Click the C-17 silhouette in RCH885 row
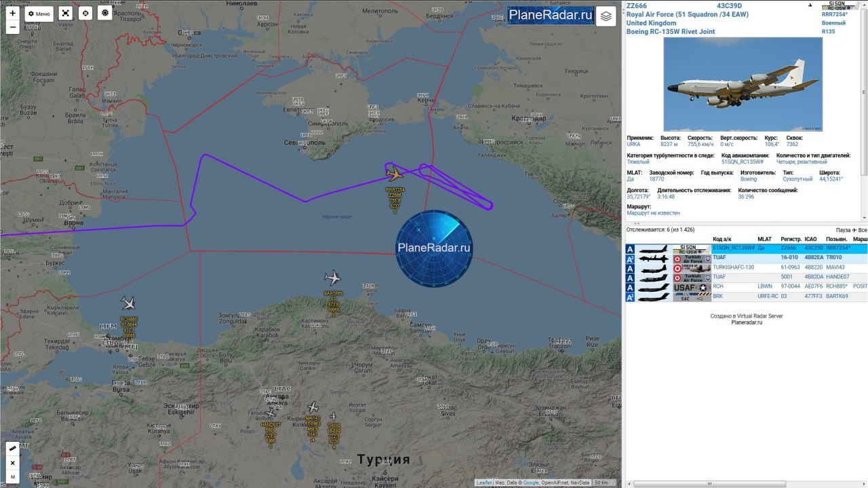The width and height of the screenshot is (868, 488). click(654, 287)
